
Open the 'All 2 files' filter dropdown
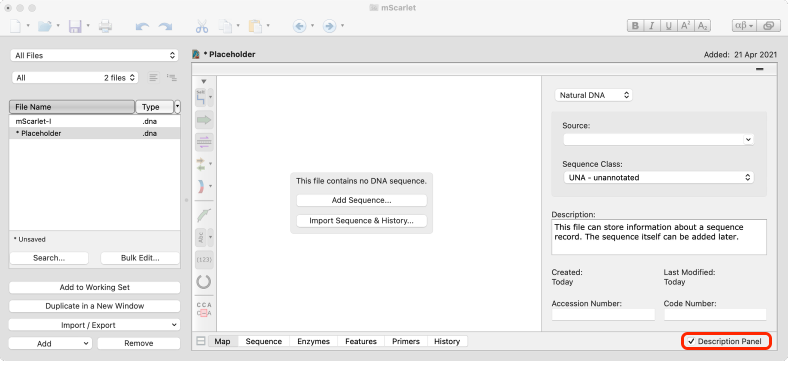75,77
